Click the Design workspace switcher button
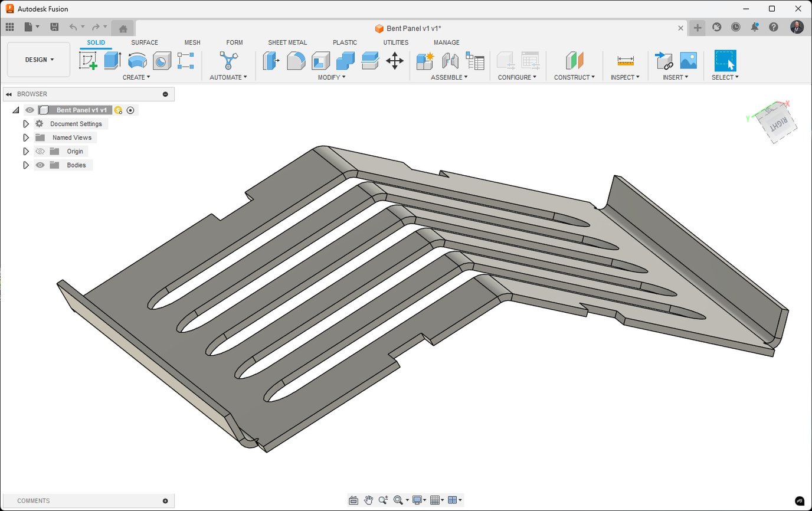812x511 pixels. pyautogui.click(x=38, y=59)
